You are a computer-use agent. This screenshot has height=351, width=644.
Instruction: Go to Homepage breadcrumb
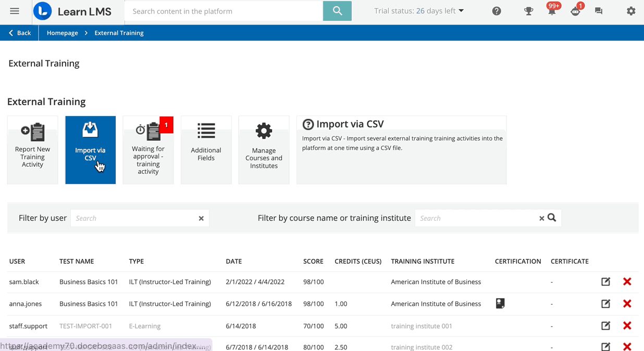coord(62,33)
